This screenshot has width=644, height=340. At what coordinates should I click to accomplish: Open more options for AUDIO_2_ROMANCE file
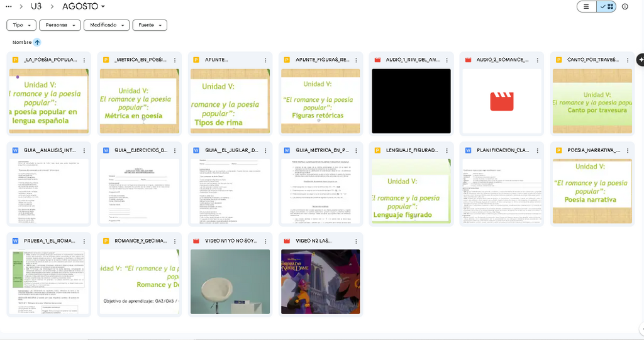(538, 60)
